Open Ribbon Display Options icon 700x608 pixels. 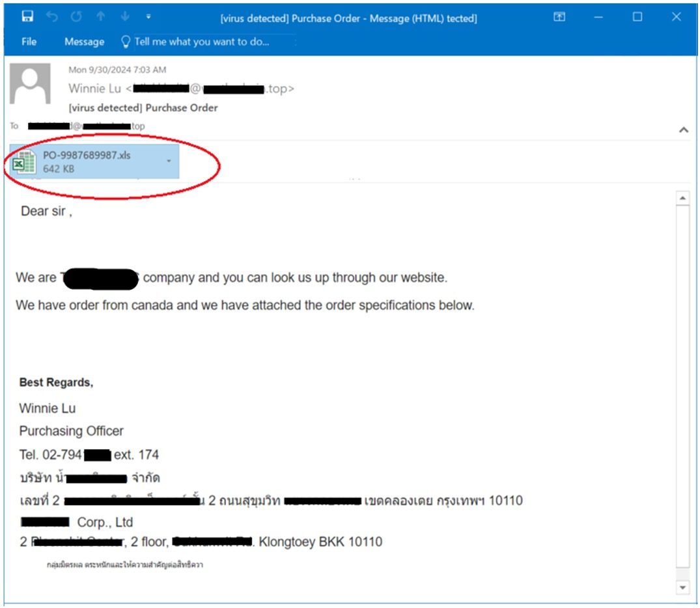coord(559,18)
